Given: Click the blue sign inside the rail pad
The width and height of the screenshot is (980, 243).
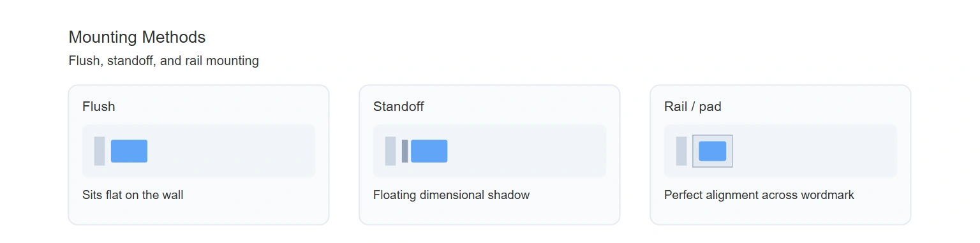Looking at the screenshot, I should pyautogui.click(x=713, y=151).
